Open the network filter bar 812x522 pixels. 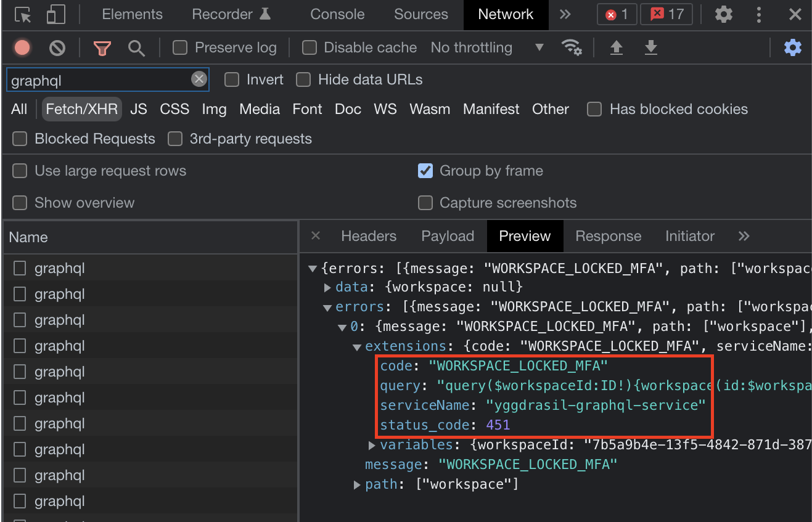[x=101, y=47]
